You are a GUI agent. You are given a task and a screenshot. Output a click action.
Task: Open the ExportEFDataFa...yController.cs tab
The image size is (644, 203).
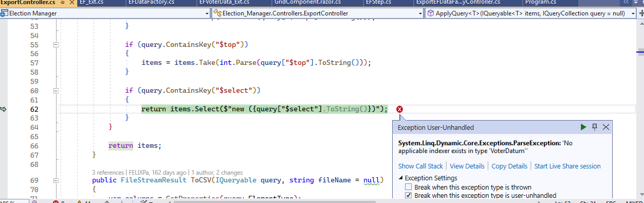click(458, 3)
